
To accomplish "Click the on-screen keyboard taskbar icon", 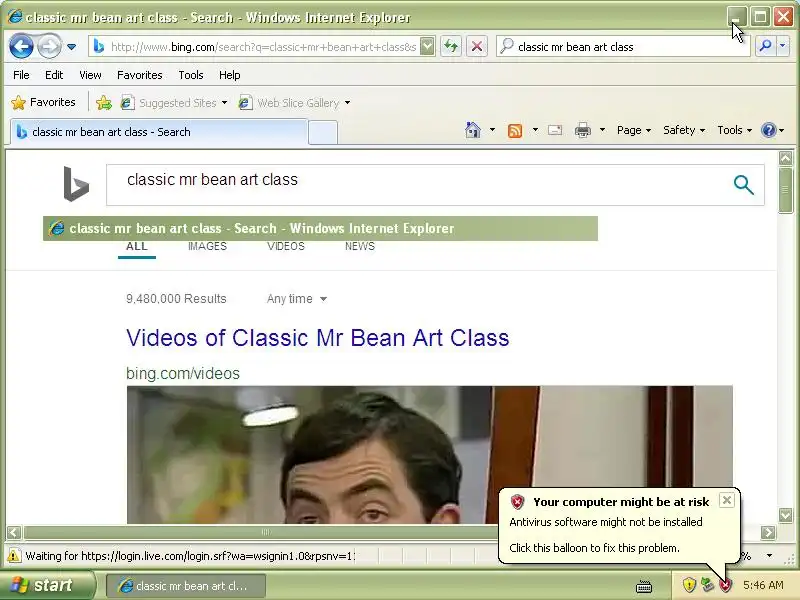I will [x=644, y=587].
